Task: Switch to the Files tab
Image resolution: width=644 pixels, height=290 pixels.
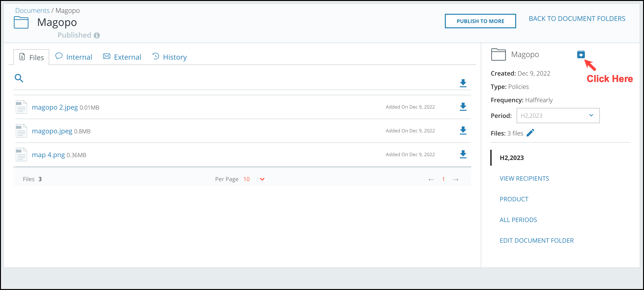Action: [x=31, y=57]
